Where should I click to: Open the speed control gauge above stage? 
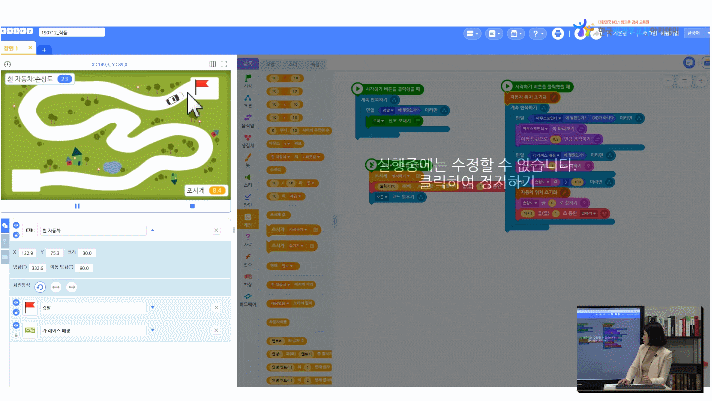point(7,64)
